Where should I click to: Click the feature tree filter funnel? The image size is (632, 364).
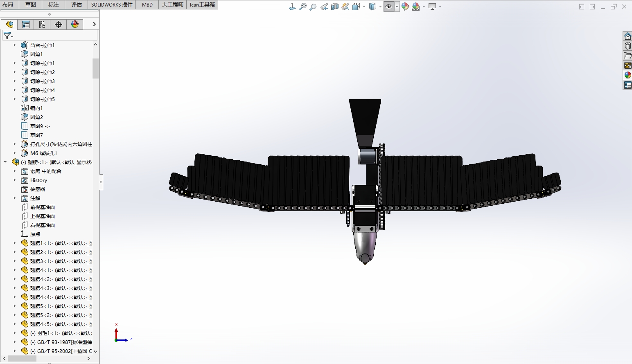pyautogui.click(x=7, y=36)
